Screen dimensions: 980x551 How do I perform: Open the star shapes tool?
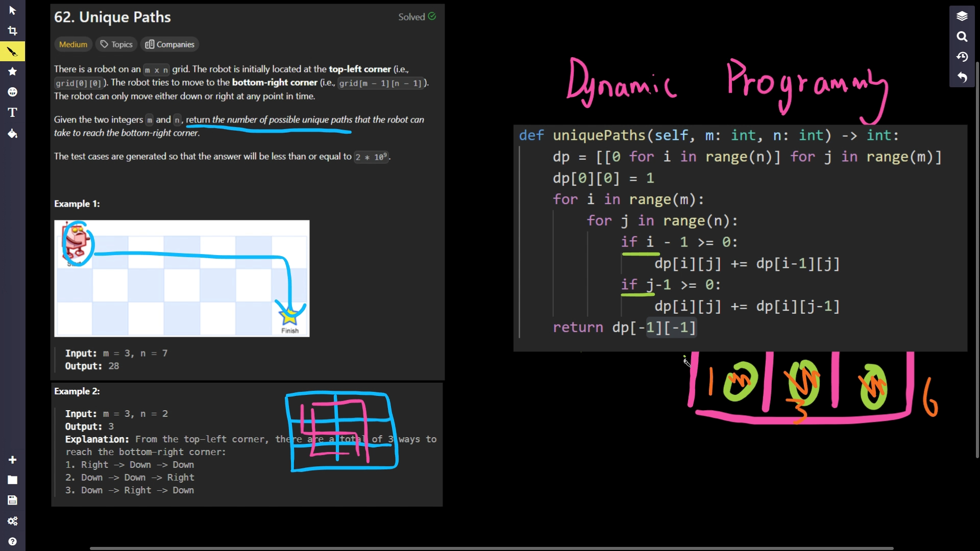(x=12, y=71)
